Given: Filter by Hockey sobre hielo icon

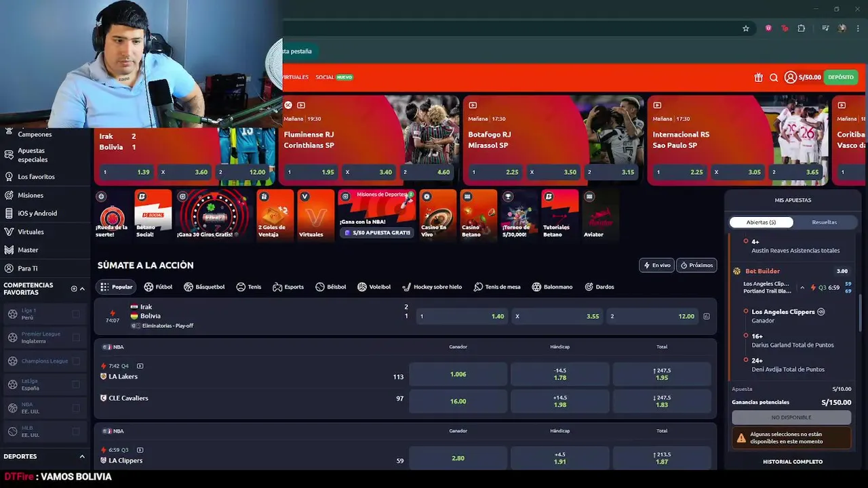Looking at the screenshot, I should 431,287.
